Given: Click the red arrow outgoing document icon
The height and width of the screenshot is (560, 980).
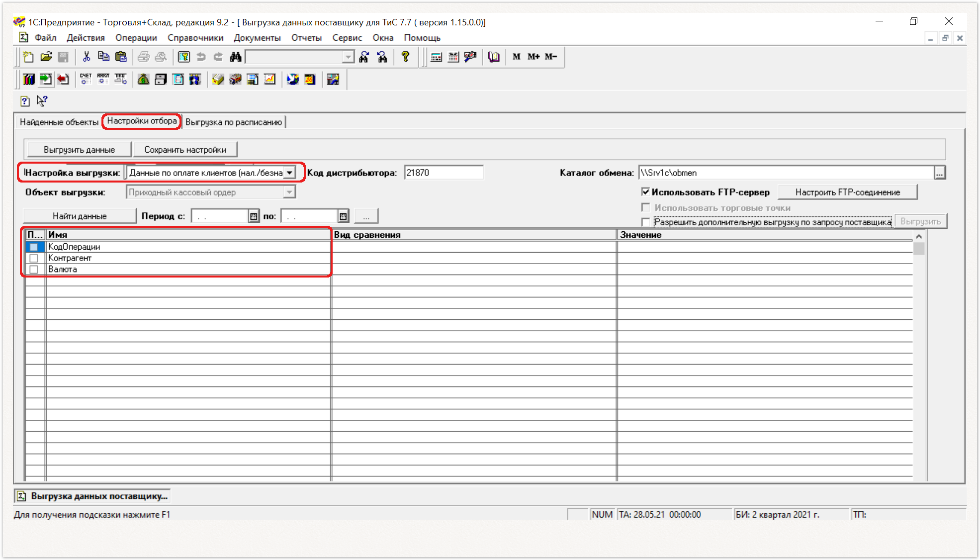Looking at the screenshot, I should [x=63, y=79].
